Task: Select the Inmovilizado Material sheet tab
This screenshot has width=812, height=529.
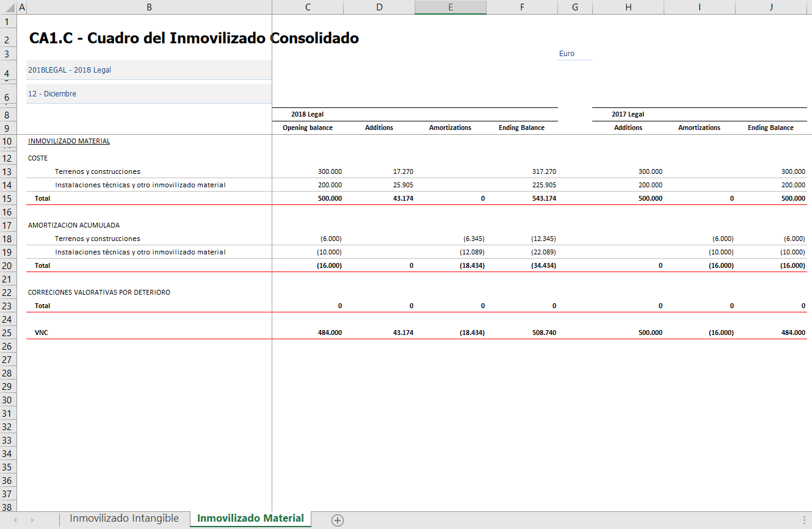Action: [x=250, y=519]
